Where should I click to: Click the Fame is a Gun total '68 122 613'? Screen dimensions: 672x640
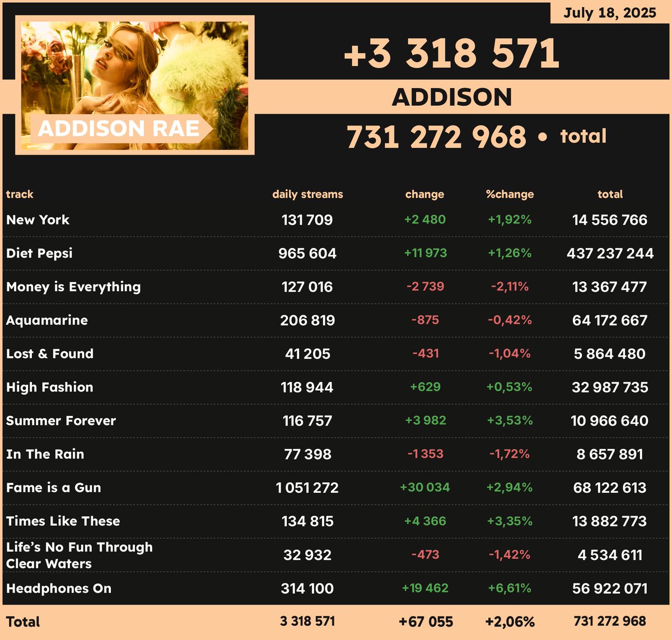[x=610, y=488]
